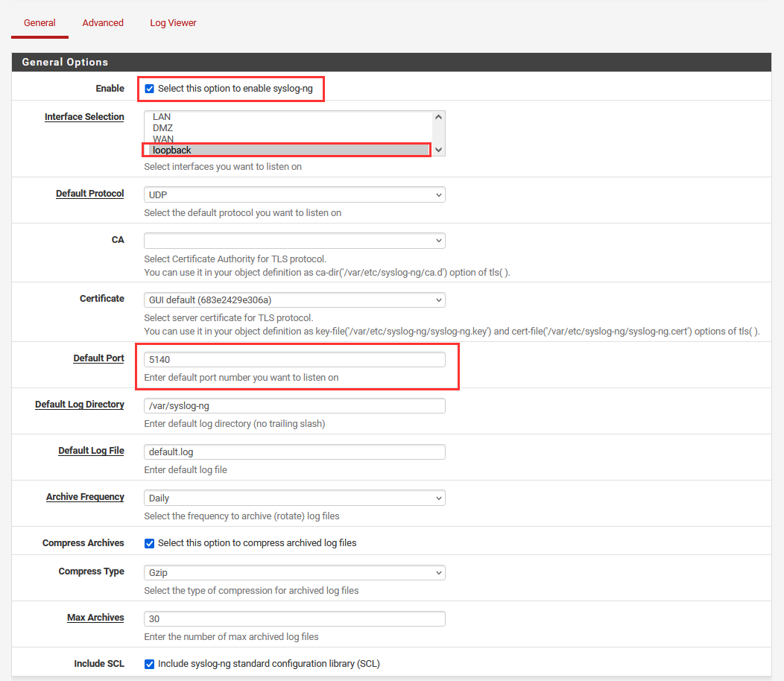Screen dimensions: 784x681
Task: Click the Default Port label link
Action: [x=98, y=358]
